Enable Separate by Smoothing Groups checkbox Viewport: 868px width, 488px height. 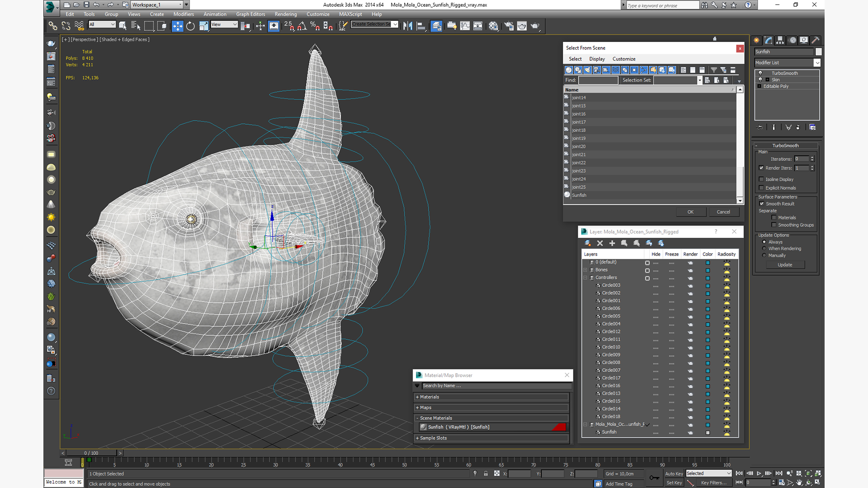pos(774,225)
